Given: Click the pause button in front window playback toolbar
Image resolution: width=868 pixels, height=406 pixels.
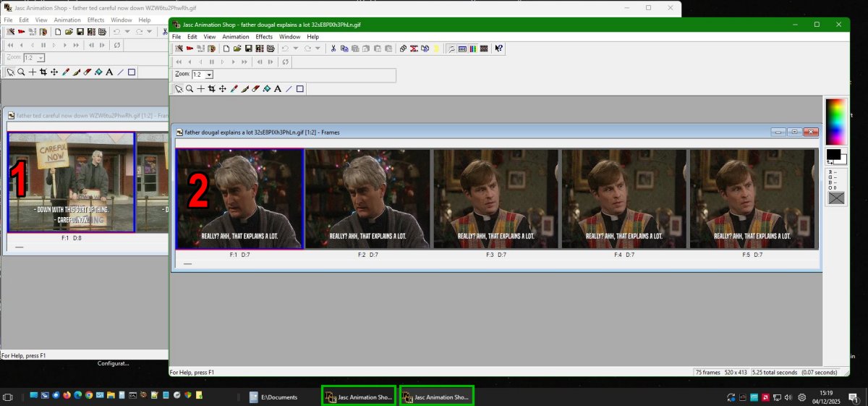Looking at the screenshot, I should click(212, 62).
